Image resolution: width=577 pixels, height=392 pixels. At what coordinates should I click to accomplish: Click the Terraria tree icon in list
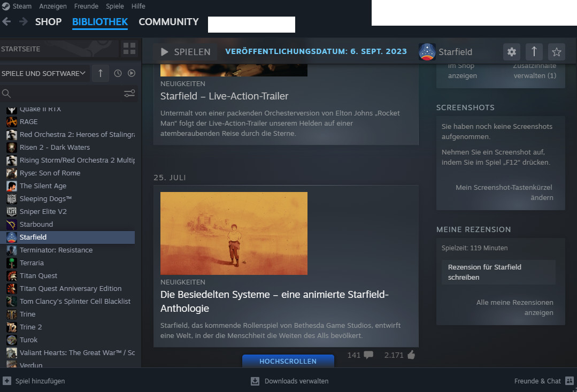[12, 263]
